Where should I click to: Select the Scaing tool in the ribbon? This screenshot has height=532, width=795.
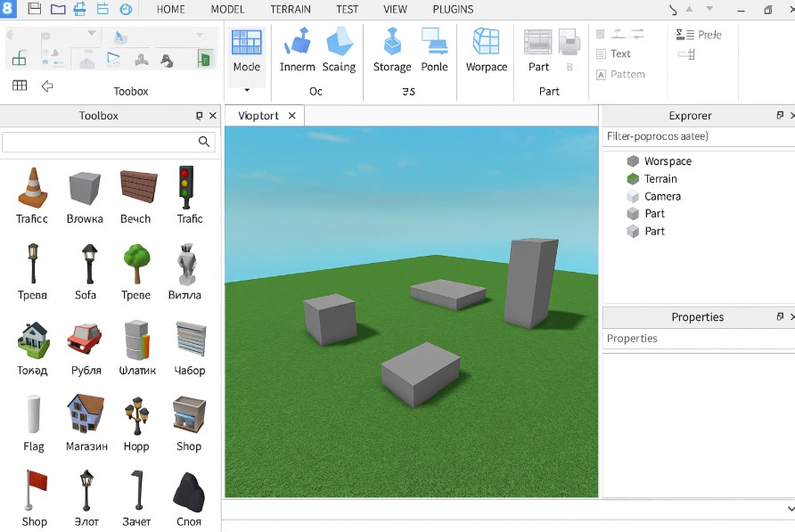(339, 50)
